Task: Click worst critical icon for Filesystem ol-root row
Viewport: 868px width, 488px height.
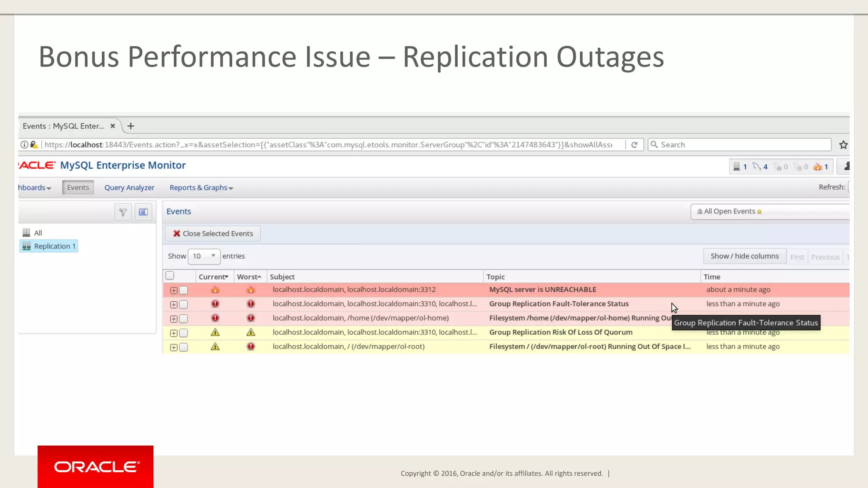Action: pos(251,347)
